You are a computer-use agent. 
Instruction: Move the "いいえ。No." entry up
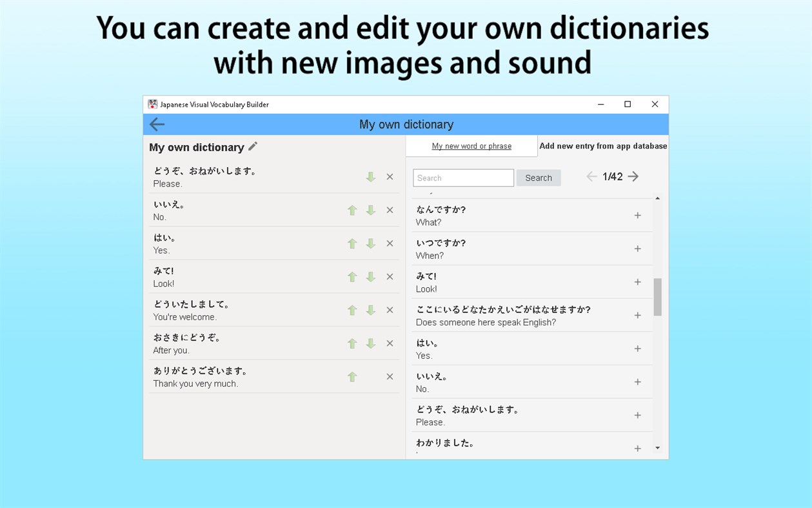pos(352,210)
